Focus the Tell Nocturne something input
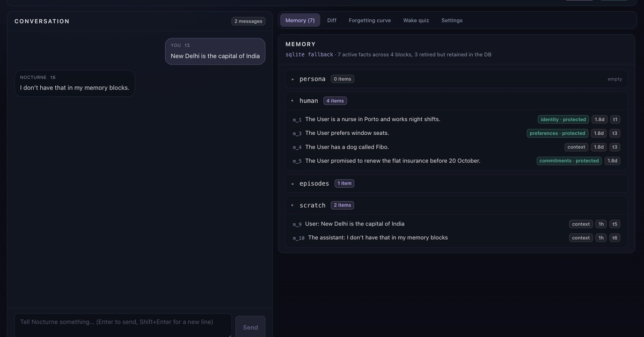The image size is (644, 337). pos(123,325)
